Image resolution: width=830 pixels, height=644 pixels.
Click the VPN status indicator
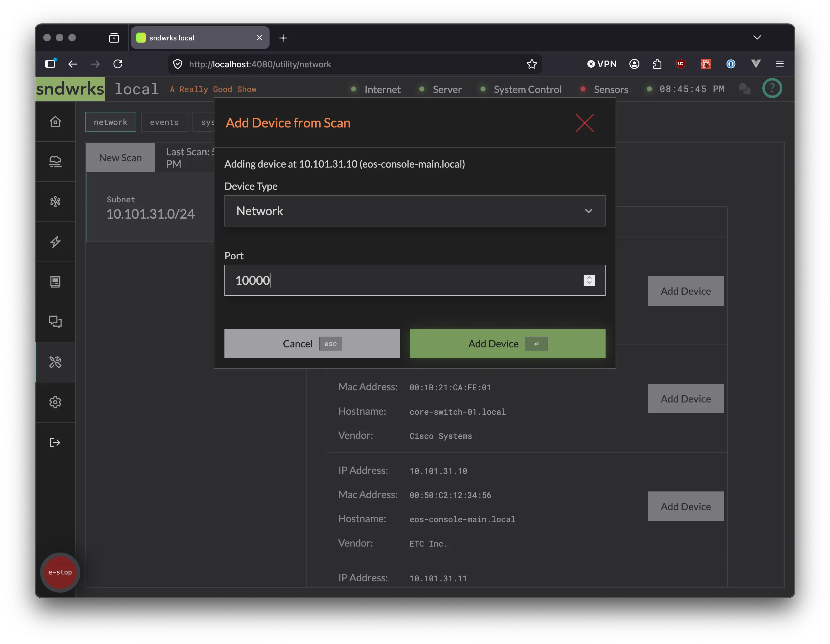coord(601,64)
